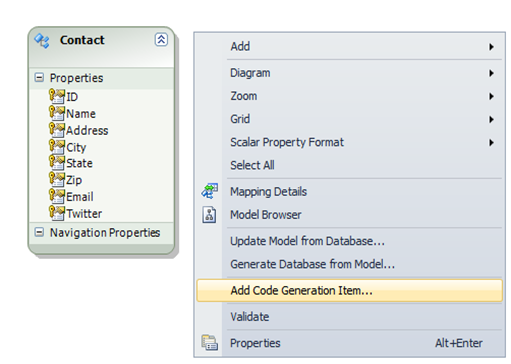The image size is (511, 364).
Task: Click the Address property icon
Action: coord(57,130)
